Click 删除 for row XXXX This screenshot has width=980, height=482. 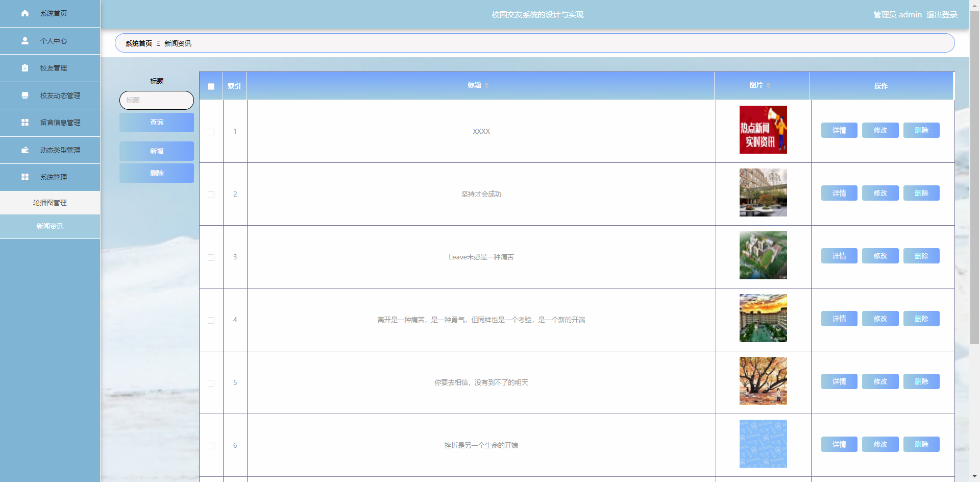[x=921, y=130]
